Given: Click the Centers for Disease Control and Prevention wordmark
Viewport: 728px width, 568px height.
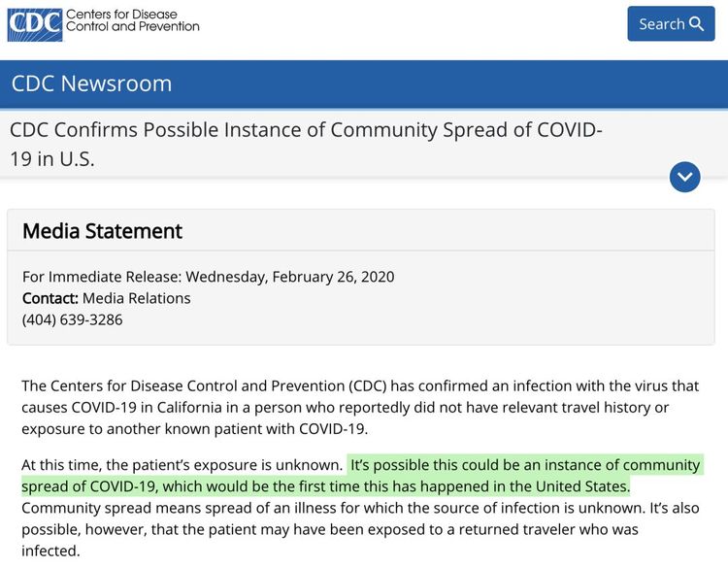Looking at the screenshot, I should 132,21.
